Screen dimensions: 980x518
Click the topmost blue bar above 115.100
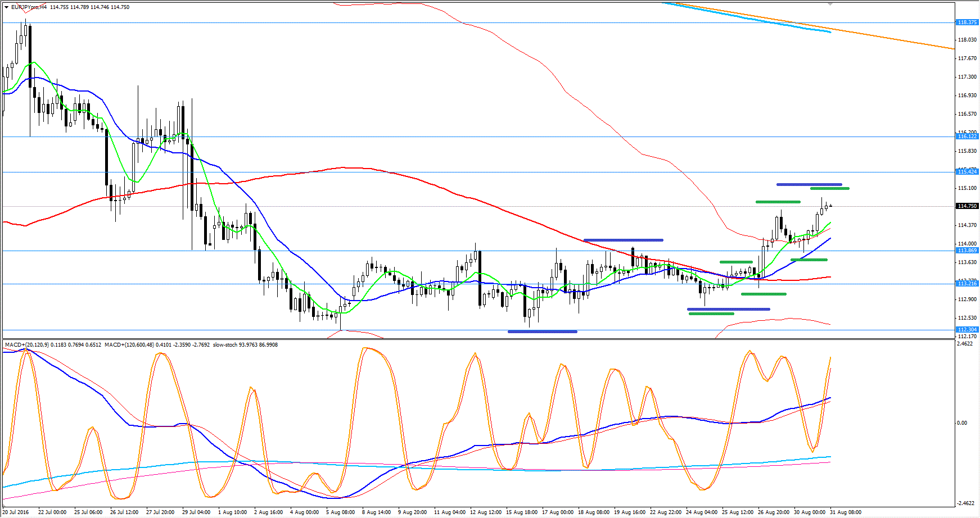pos(809,184)
